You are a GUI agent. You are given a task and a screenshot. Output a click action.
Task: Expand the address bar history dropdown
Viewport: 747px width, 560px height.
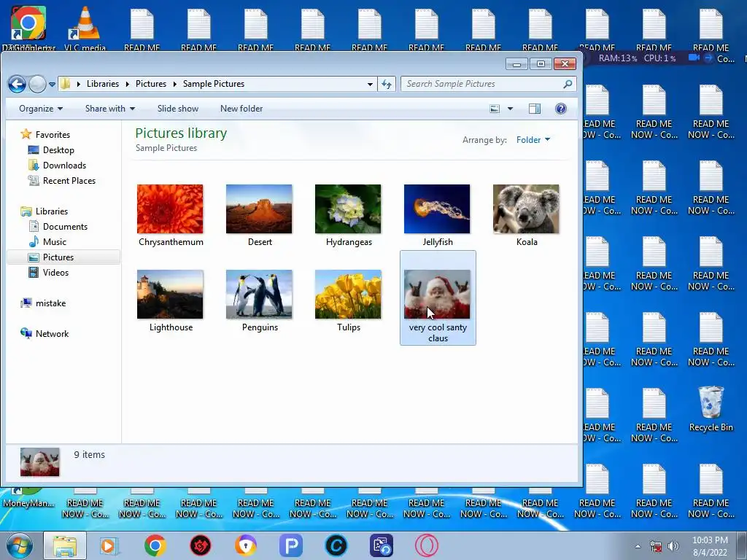pyautogui.click(x=370, y=85)
